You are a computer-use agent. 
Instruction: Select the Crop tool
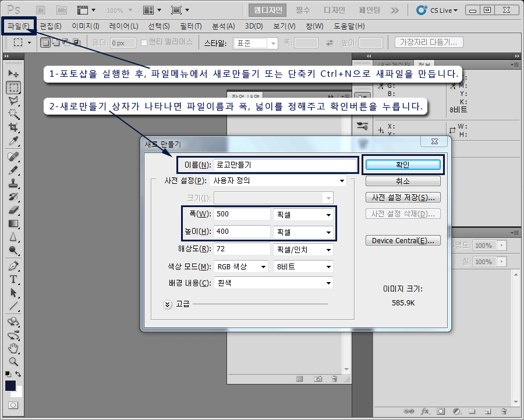tap(13, 127)
